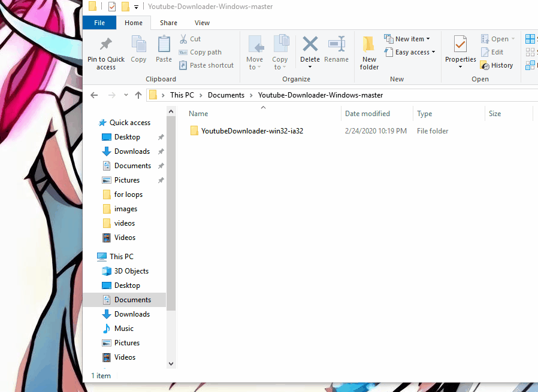538x392 pixels.
Task: Click Documents in address bar
Action: 226,95
